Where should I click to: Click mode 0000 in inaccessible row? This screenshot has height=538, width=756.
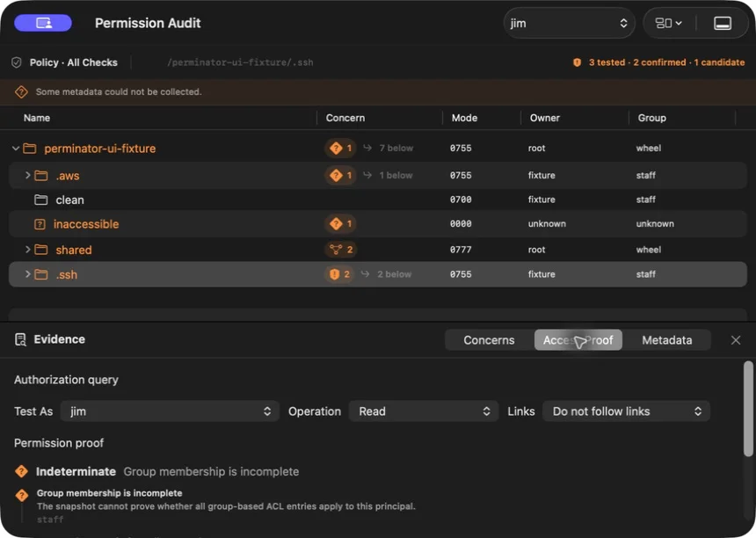(x=461, y=223)
